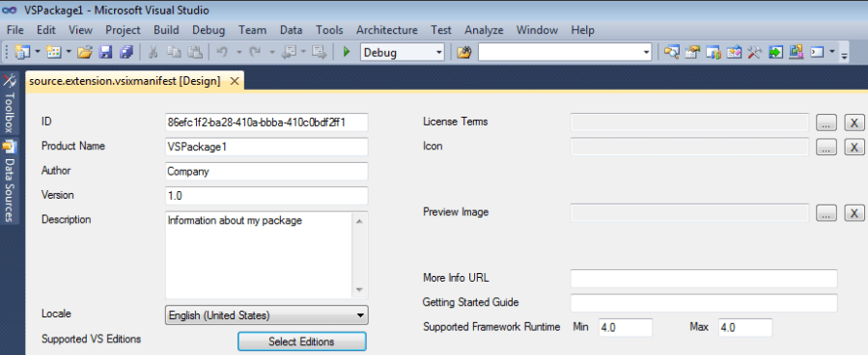Click the Min framework runtime field
Viewport: 868px width, 355px height.
click(626, 327)
